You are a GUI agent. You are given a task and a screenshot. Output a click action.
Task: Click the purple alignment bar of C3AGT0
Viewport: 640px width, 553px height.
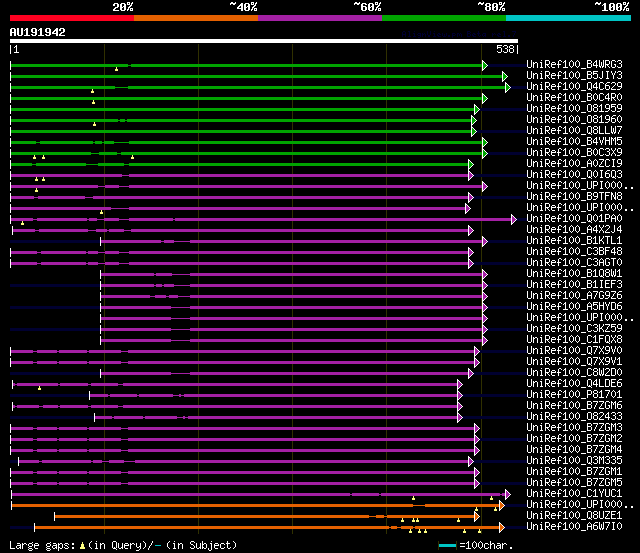(x=240, y=264)
